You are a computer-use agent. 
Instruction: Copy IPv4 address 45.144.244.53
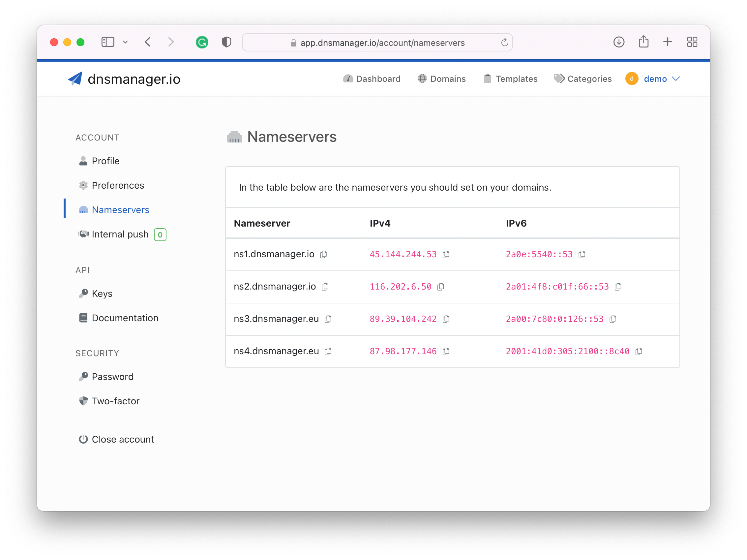tap(446, 254)
